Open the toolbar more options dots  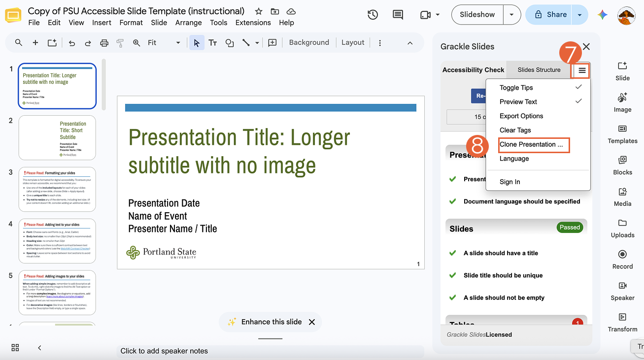pyautogui.click(x=380, y=43)
